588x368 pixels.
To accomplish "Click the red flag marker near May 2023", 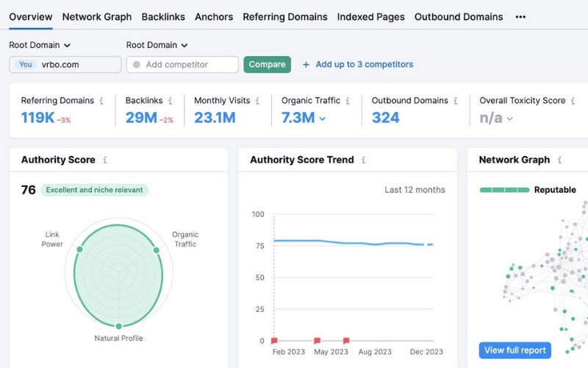I will pyautogui.click(x=317, y=341).
